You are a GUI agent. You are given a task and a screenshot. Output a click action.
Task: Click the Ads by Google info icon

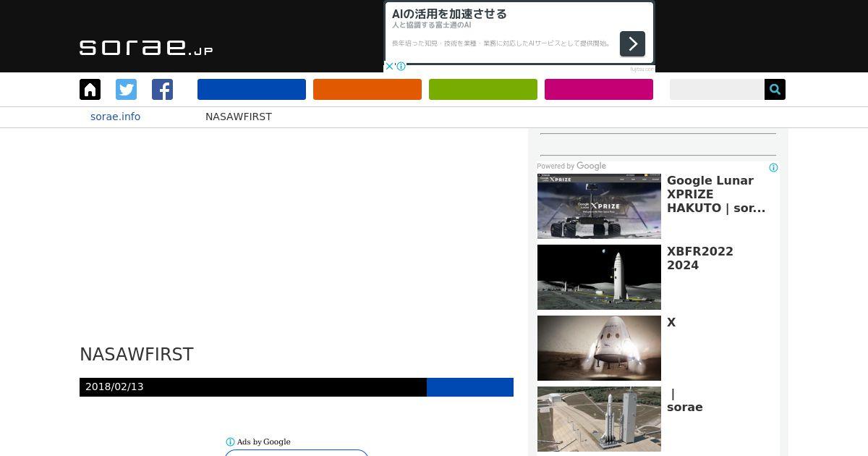click(x=230, y=442)
